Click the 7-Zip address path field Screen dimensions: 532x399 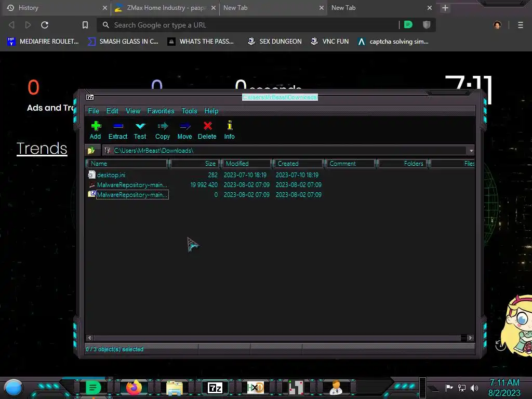[x=285, y=151]
